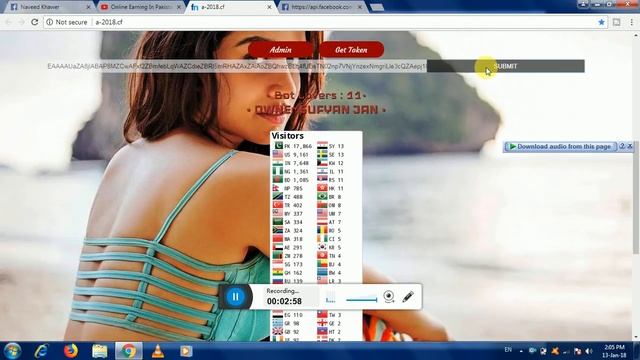Screen dimensions: 640x360
Task: Go forward in browser history
Action: [21, 22]
